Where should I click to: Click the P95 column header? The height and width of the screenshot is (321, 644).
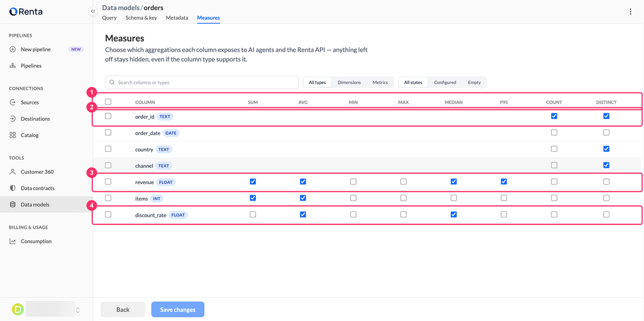[x=504, y=102]
